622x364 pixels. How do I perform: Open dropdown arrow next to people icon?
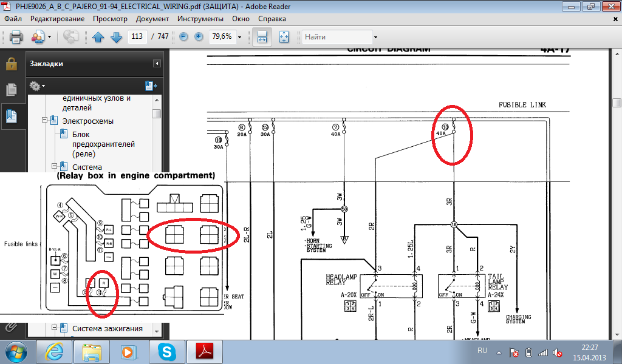point(50,37)
